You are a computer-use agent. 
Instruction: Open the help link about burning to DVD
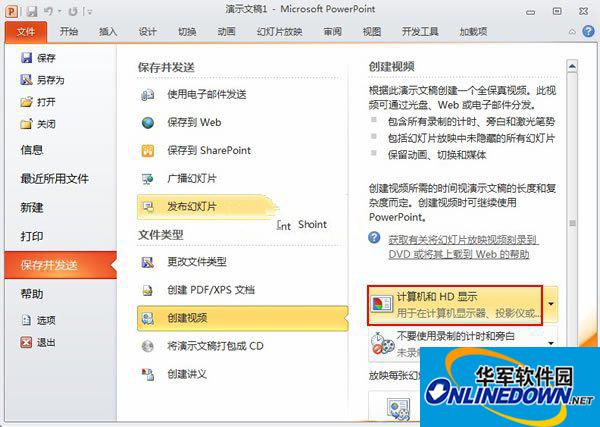tap(463, 247)
